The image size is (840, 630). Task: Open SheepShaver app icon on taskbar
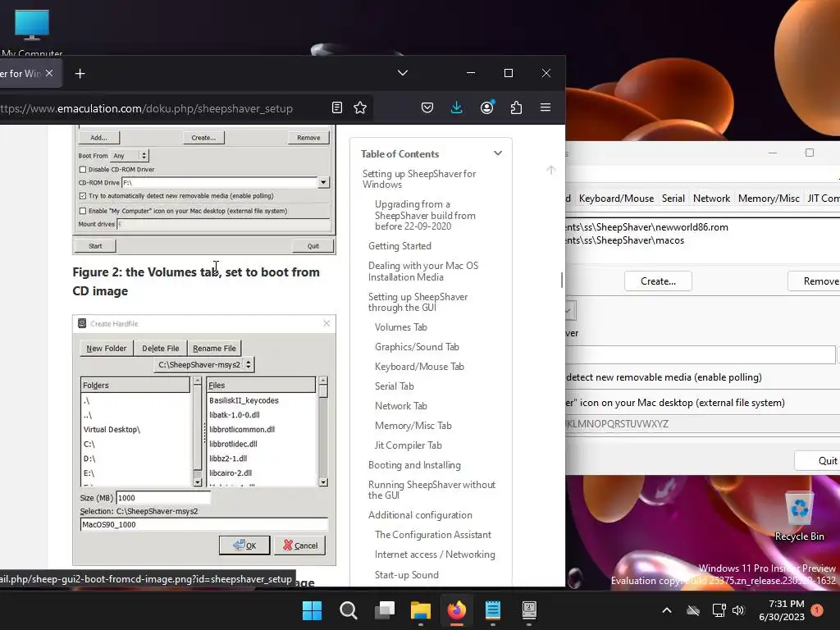(529, 610)
